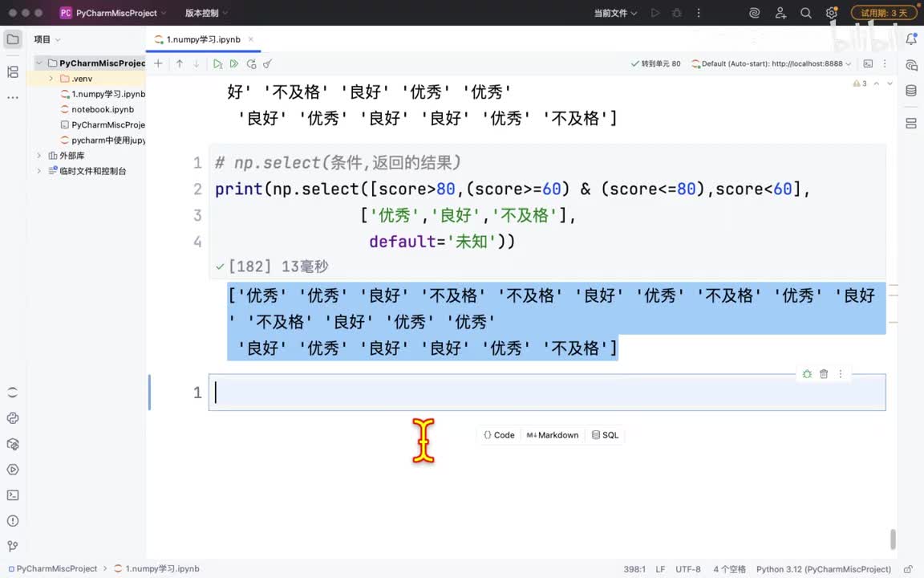Click into the empty new code cell
Viewport: 924px width, 578px height.
pos(547,393)
